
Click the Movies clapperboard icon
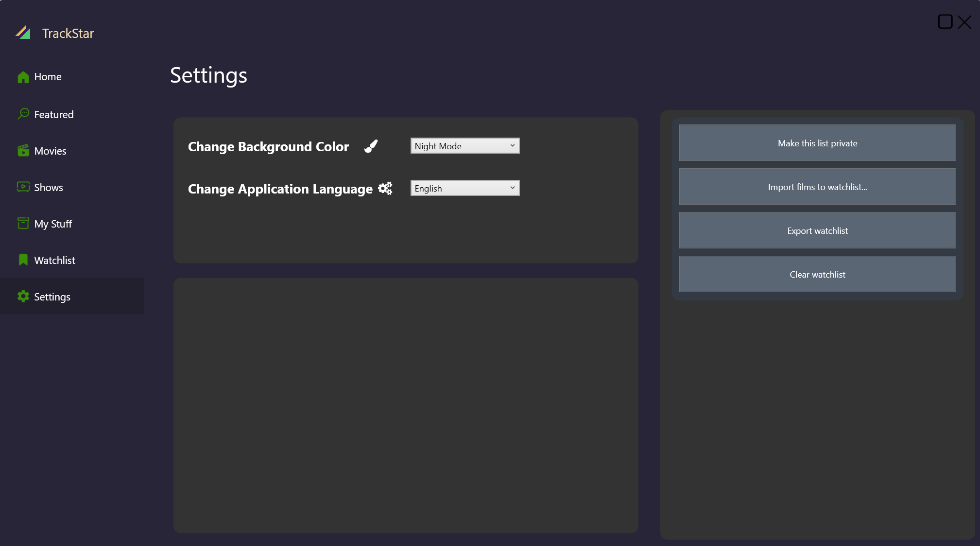click(23, 151)
